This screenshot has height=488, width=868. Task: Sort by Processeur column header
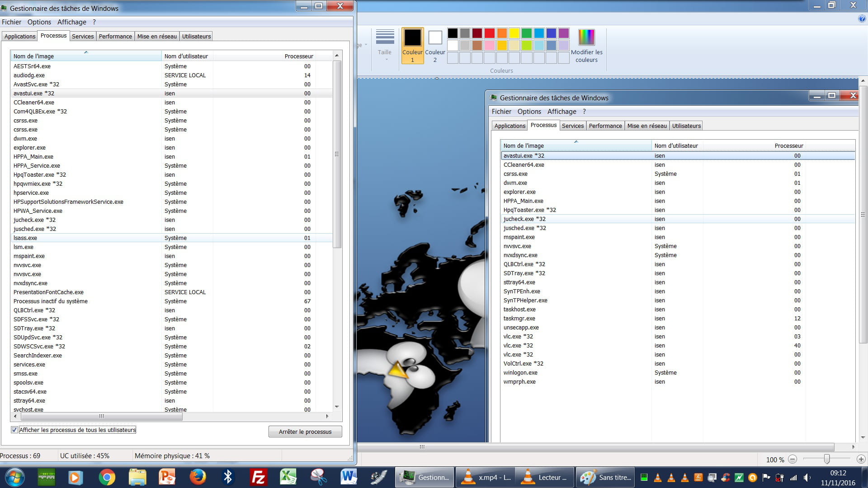(264, 56)
